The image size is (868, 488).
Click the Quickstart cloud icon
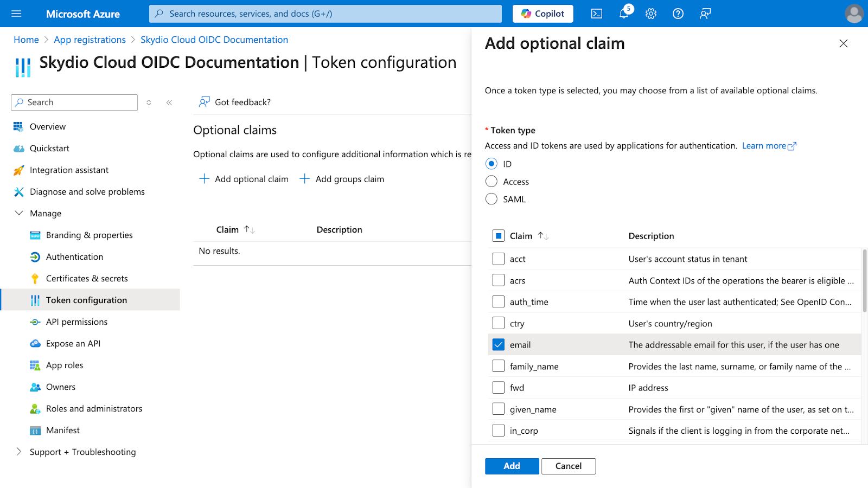point(18,148)
